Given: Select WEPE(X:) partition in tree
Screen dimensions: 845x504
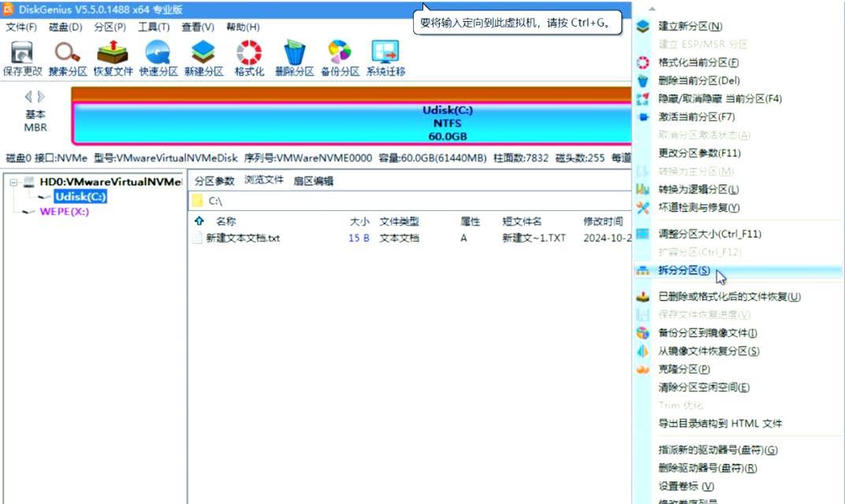Looking at the screenshot, I should [x=64, y=212].
